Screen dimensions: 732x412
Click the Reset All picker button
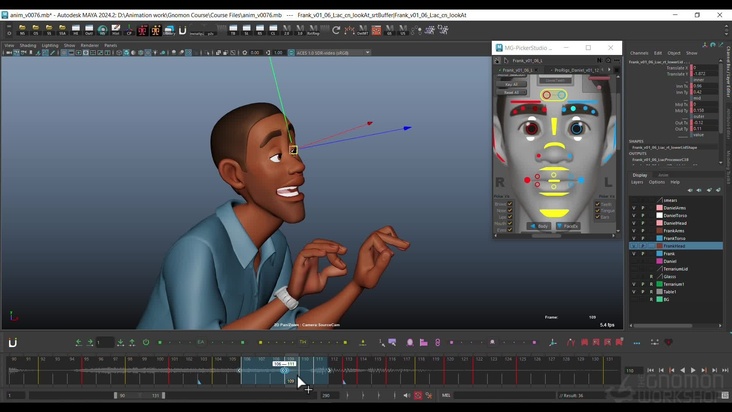(512, 92)
